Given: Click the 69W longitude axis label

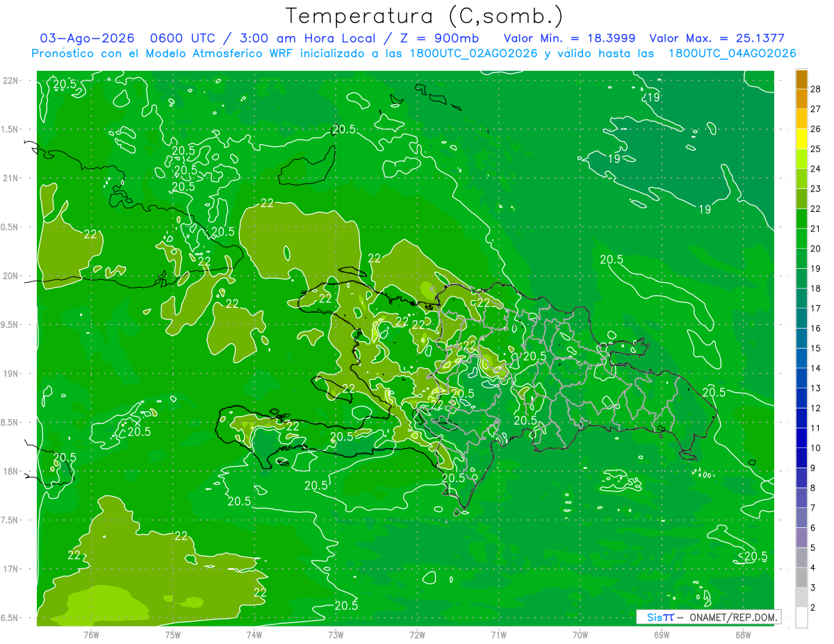Looking at the screenshot, I should (x=662, y=635).
